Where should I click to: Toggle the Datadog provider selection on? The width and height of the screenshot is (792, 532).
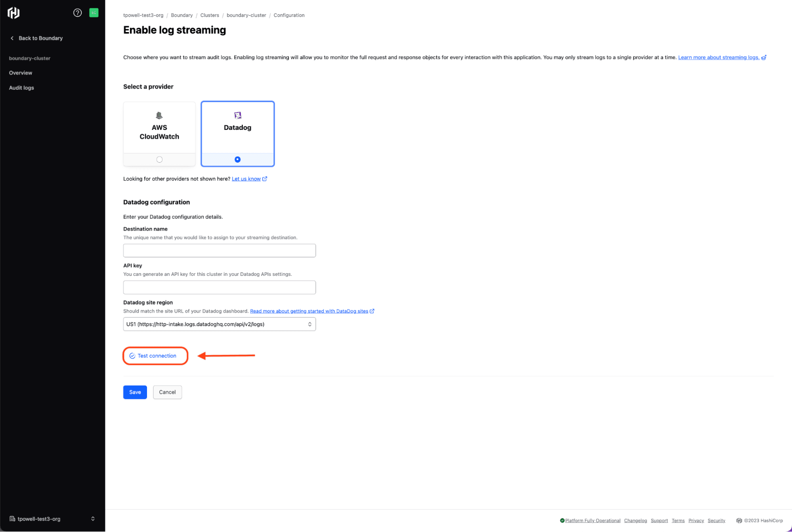click(237, 159)
